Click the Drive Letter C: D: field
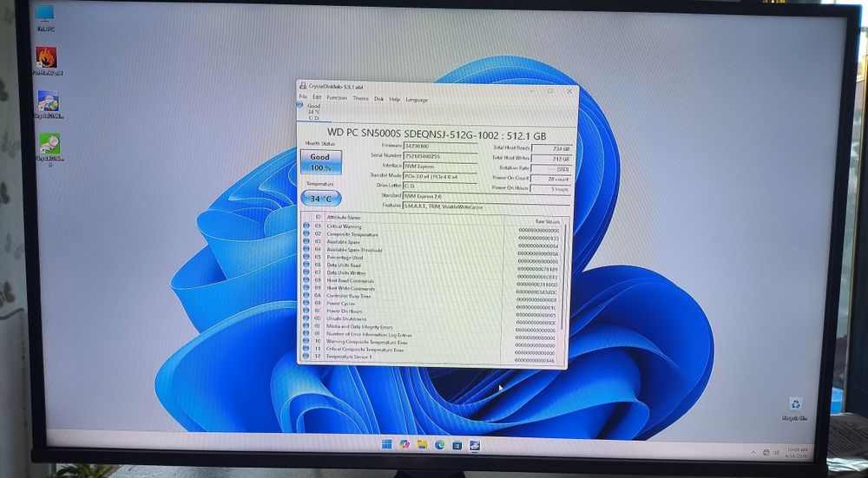This screenshot has height=478, width=868. tap(440, 187)
